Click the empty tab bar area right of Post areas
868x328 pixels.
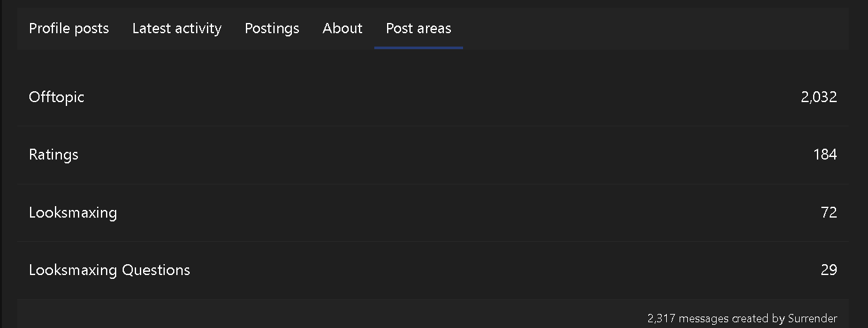[639, 29]
